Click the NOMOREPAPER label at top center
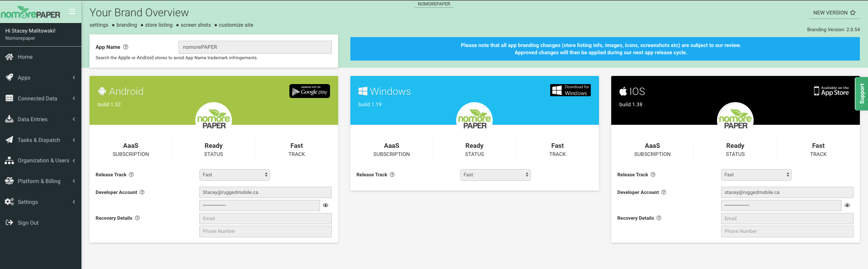The image size is (868, 269). point(434,4)
